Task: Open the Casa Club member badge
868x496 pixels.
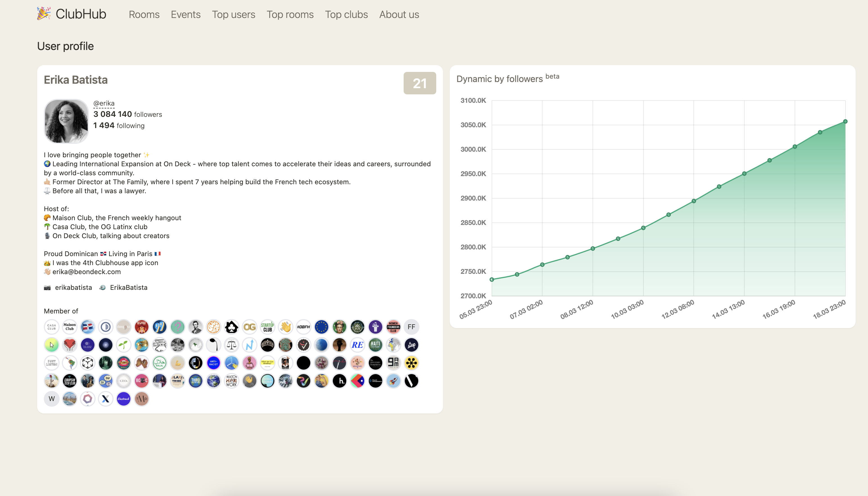Action: (x=51, y=327)
